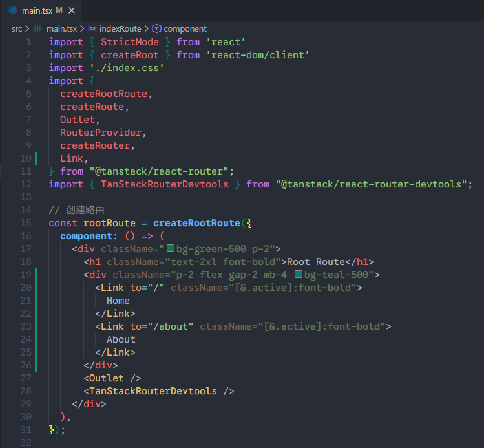Place cursor on the Outlet tag
This screenshot has width=484, height=448.
(108, 378)
